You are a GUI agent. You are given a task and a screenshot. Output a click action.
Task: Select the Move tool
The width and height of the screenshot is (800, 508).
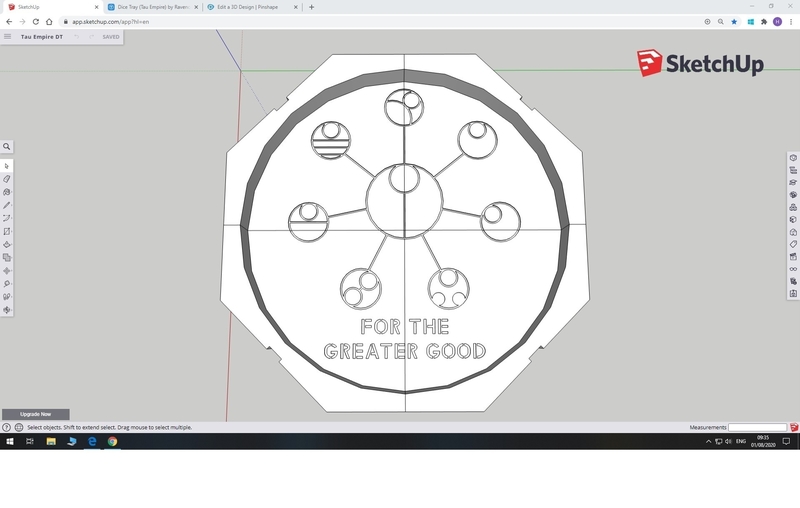[7, 271]
